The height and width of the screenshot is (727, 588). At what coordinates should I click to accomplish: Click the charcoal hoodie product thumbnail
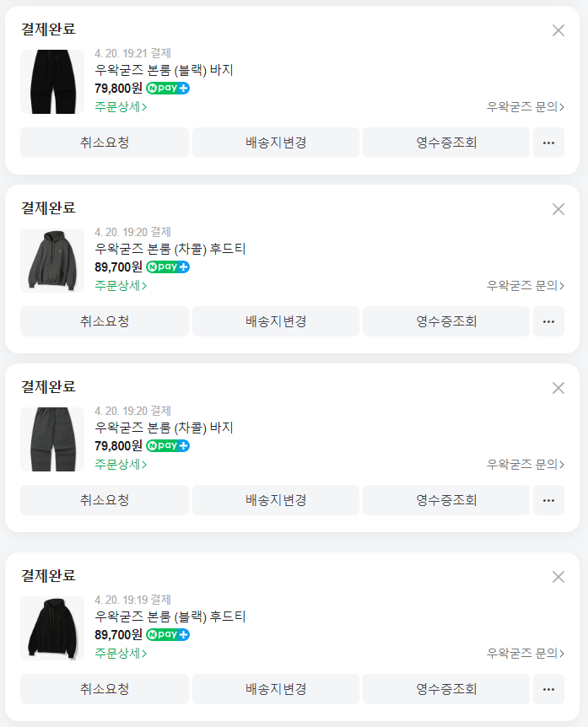(x=52, y=261)
